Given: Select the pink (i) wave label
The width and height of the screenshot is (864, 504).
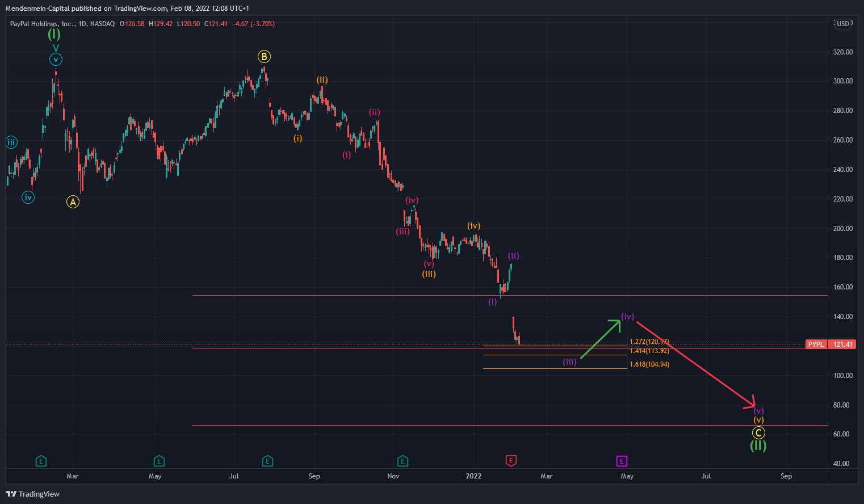Looking at the screenshot, I should tap(347, 154).
